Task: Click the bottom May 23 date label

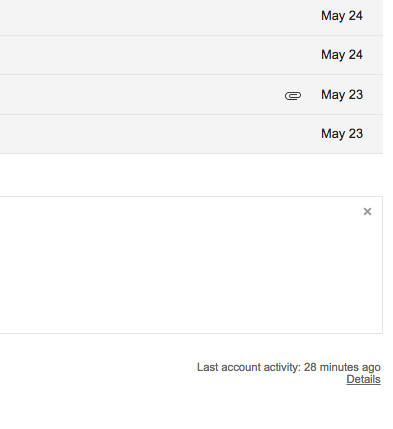Action: 342,134
